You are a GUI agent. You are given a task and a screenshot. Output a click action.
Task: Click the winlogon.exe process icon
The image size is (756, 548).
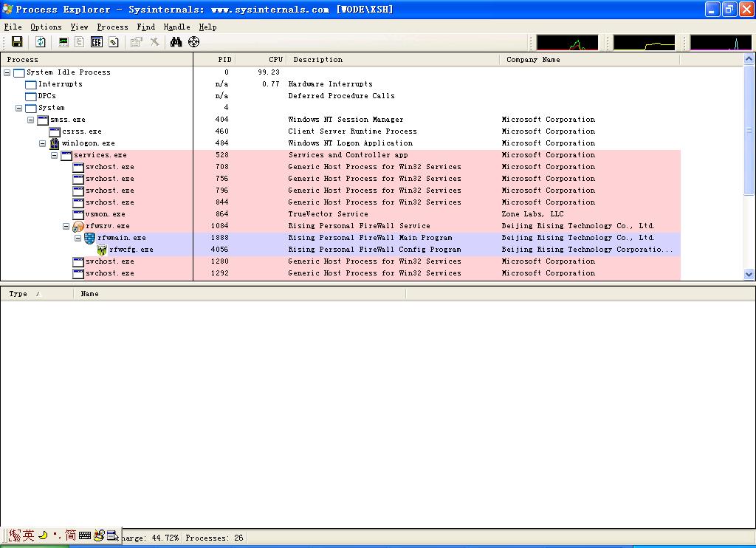(x=55, y=143)
